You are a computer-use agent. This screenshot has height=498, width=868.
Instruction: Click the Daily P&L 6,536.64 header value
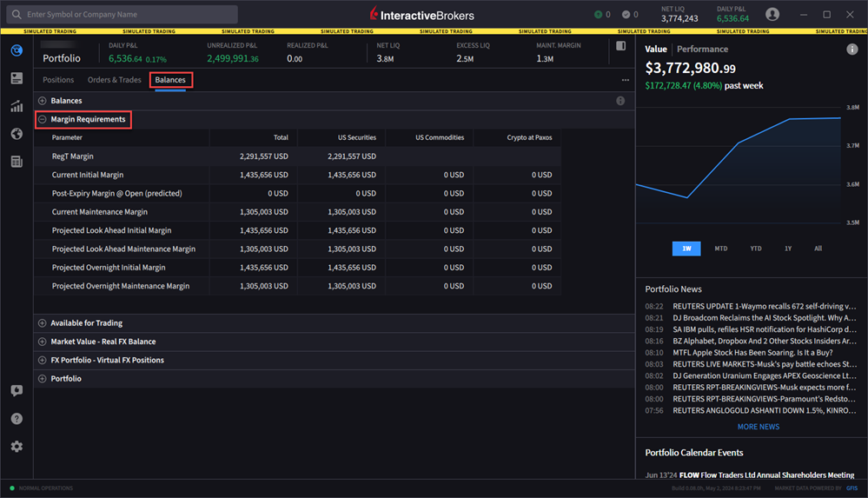pos(733,18)
